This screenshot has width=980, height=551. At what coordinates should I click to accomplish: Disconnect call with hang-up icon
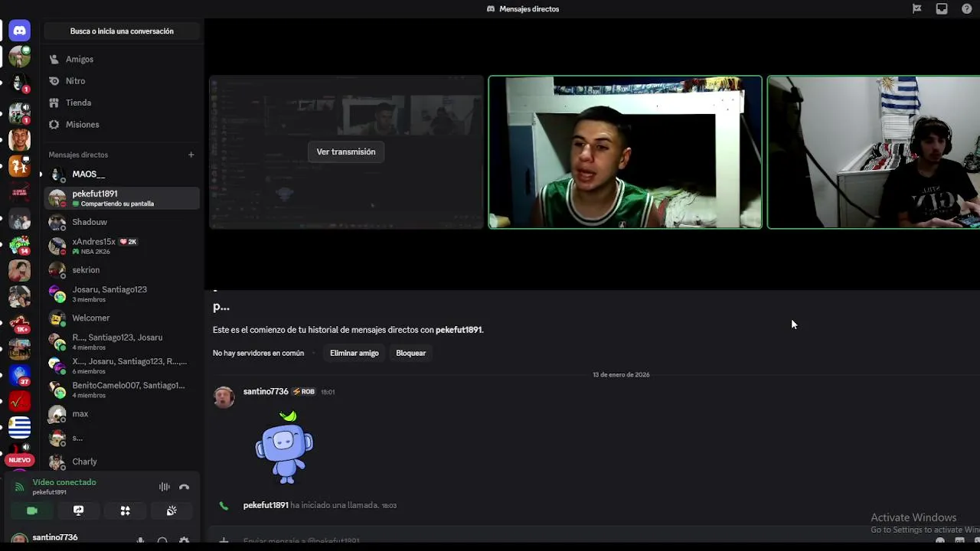click(184, 487)
